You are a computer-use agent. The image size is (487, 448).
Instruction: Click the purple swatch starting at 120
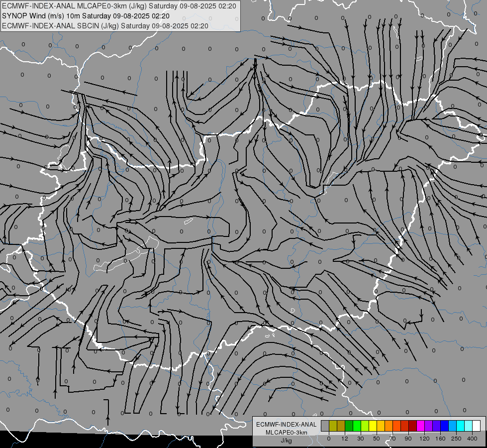[429, 426]
